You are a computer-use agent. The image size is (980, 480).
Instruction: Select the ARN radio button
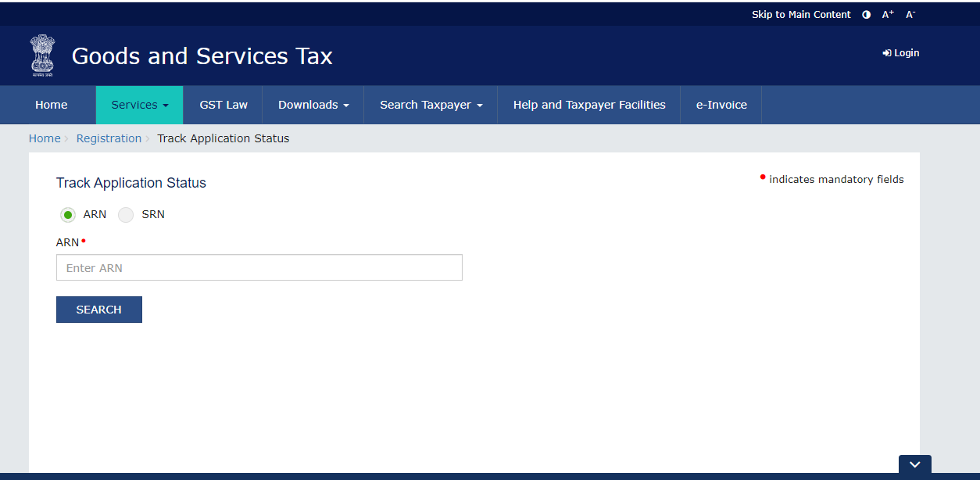coord(68,214)
